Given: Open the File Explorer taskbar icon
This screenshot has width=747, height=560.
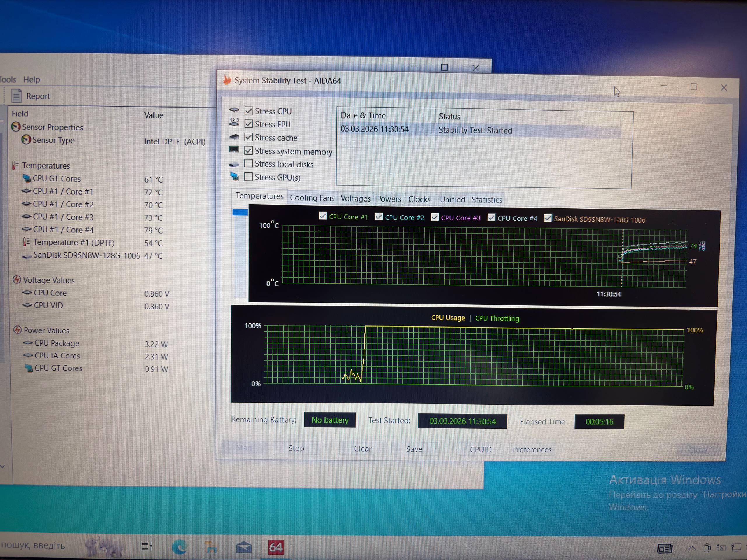Looking at the screenshot, I should point(211,547).
